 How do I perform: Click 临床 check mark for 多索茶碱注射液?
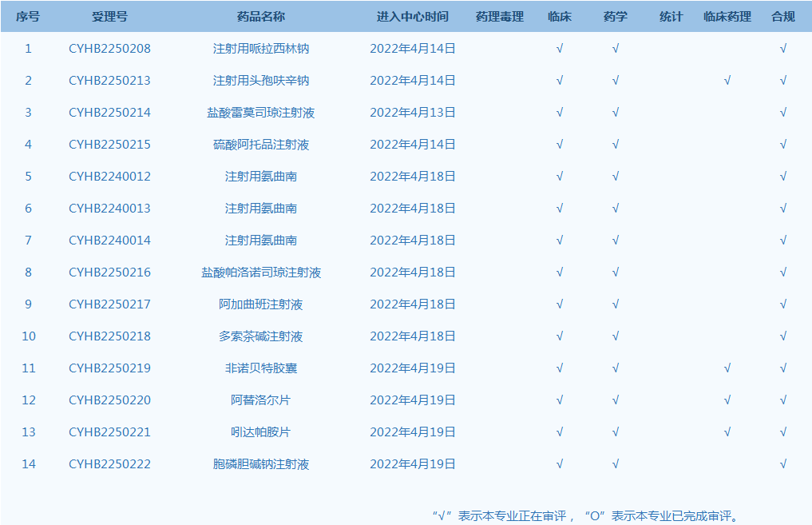(x=559, y=336)
